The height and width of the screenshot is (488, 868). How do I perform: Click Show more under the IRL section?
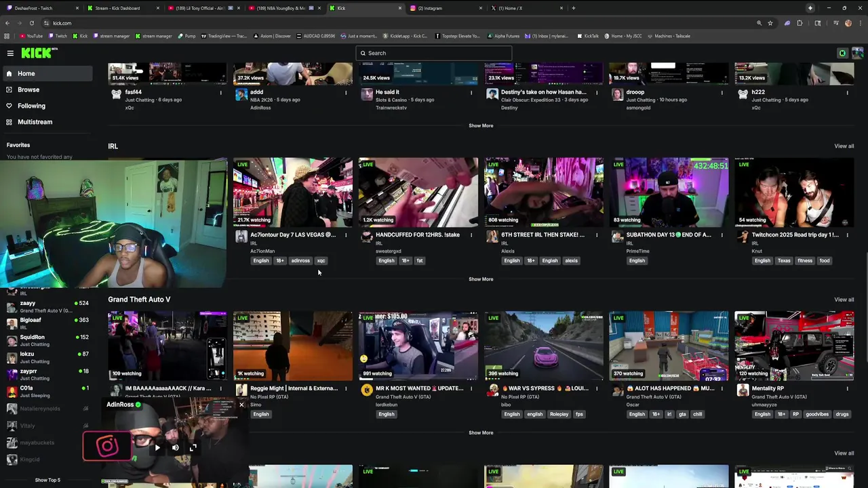481,279
